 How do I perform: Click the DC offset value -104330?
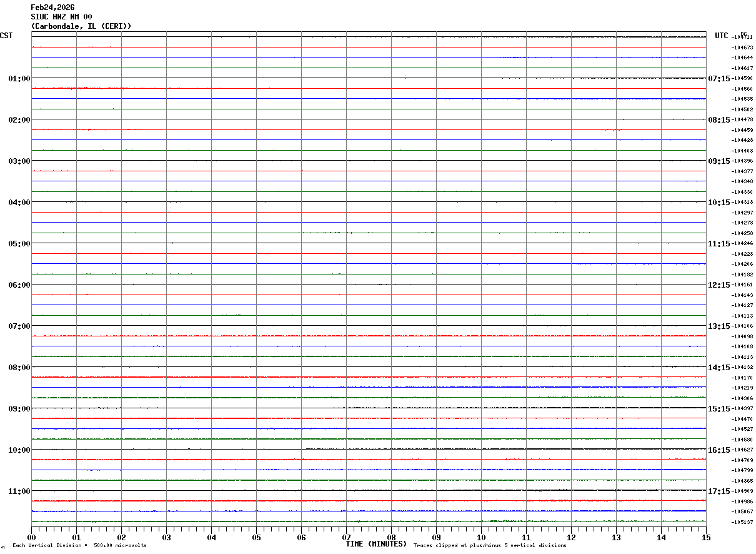742,192
